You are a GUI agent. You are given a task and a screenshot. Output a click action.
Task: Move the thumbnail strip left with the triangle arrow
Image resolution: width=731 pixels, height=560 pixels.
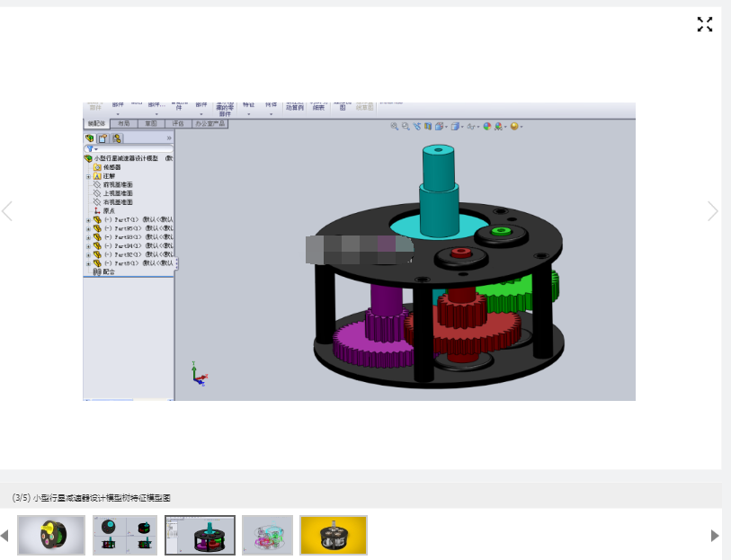4,536
